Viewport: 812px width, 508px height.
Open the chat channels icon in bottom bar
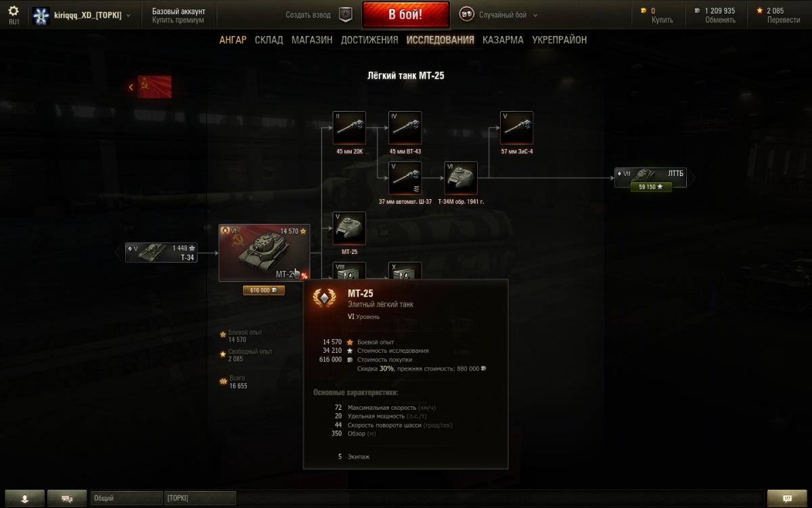click(67, 499)
